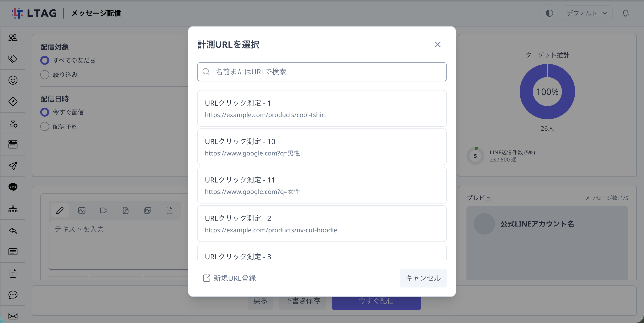Select the video message type icon

pos(104,210)
